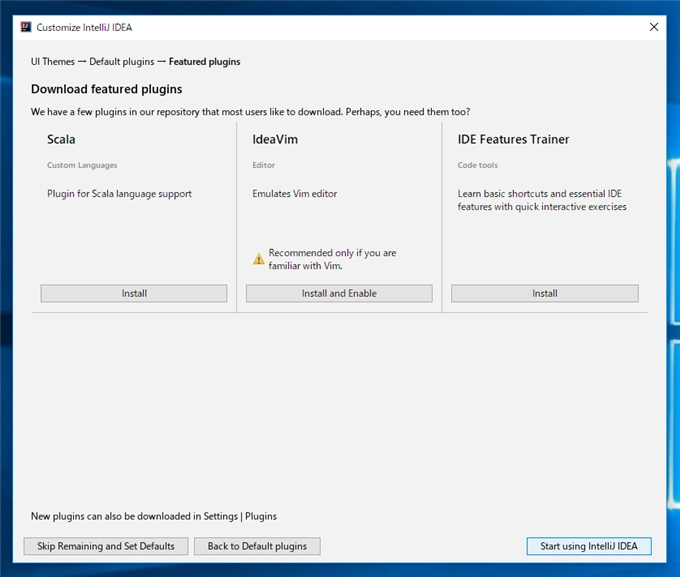Image resolution: width=680 pixels, height=577 pixels.
Task: Click the Settings | Plugins hint text
Action: [154, 516]
